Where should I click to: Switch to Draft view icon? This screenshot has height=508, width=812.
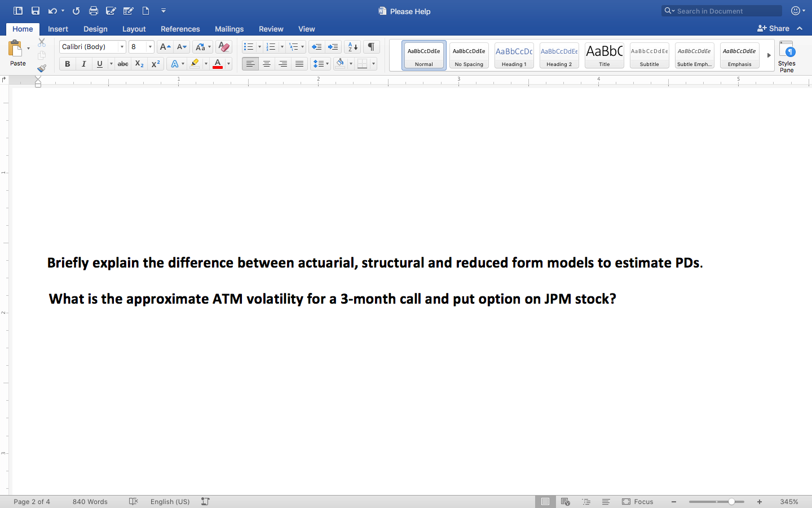606,501
